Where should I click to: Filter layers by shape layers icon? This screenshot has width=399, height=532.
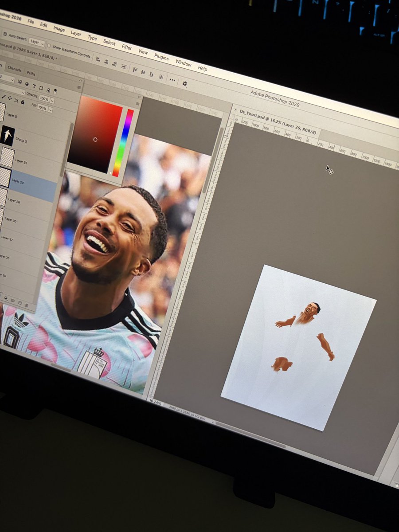click(41, 88)
